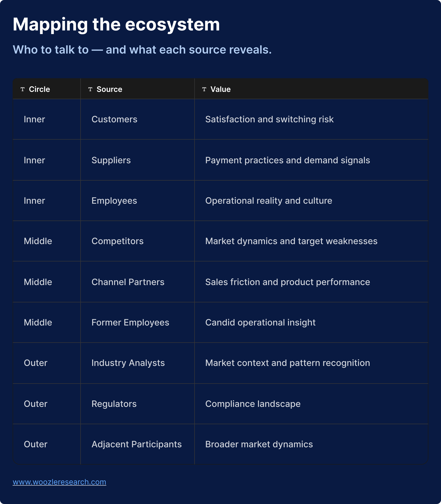Viewport: 441px width, 504px height.
Task: Click the text-type icon beside Source header
Action: point(90,89)
